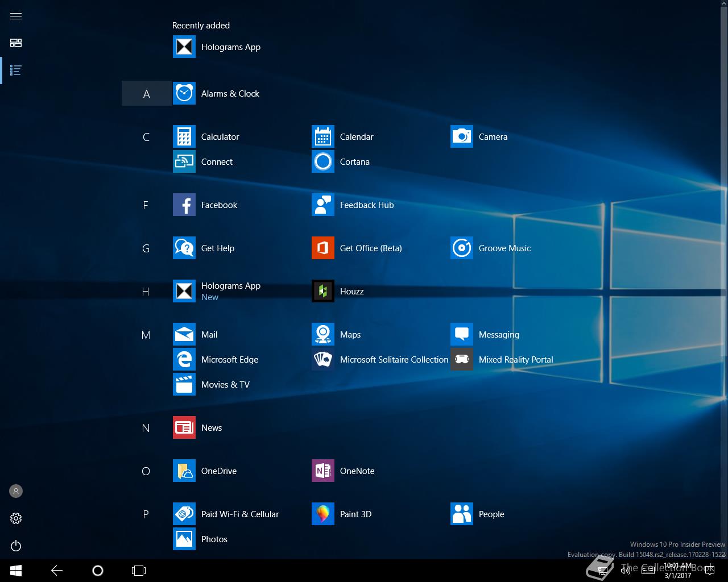The width and height of the screenshot is (728, 582).
Task: Open Groove Music app
Action: coord(462,248)
